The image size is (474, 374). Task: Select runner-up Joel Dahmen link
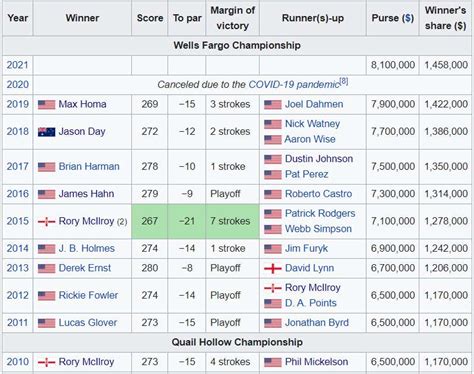(x=314, y=104)
